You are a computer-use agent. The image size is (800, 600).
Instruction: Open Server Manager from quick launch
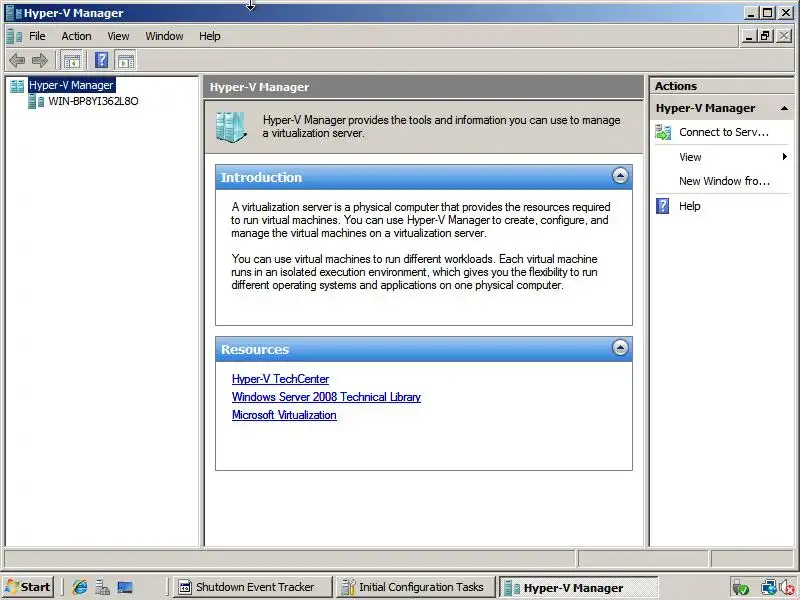(x=102, y=587)
